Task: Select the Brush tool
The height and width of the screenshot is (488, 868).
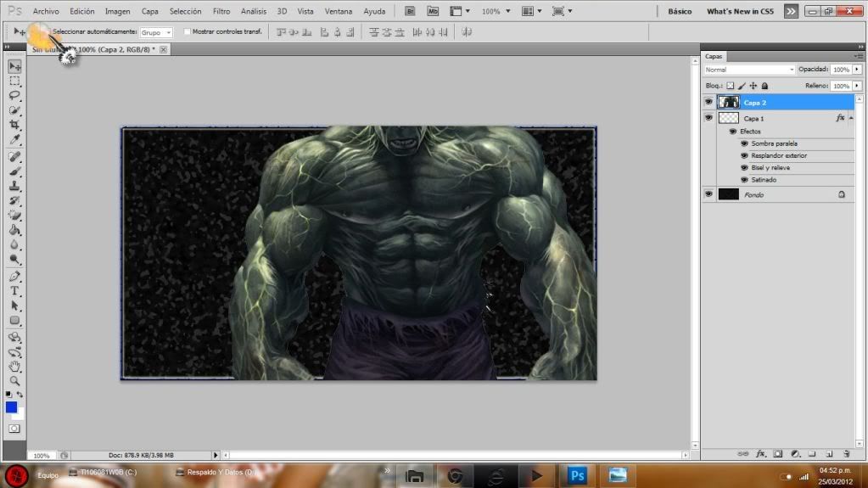Action: [x=15, y=171]
